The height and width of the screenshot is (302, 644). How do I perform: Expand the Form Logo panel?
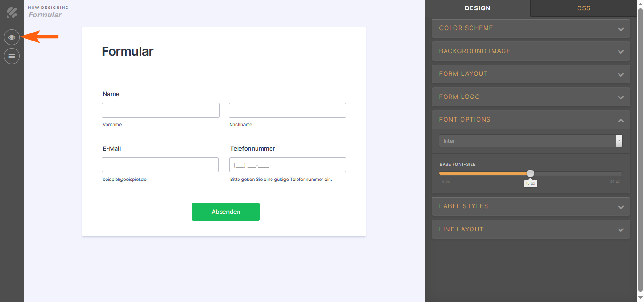531,97
